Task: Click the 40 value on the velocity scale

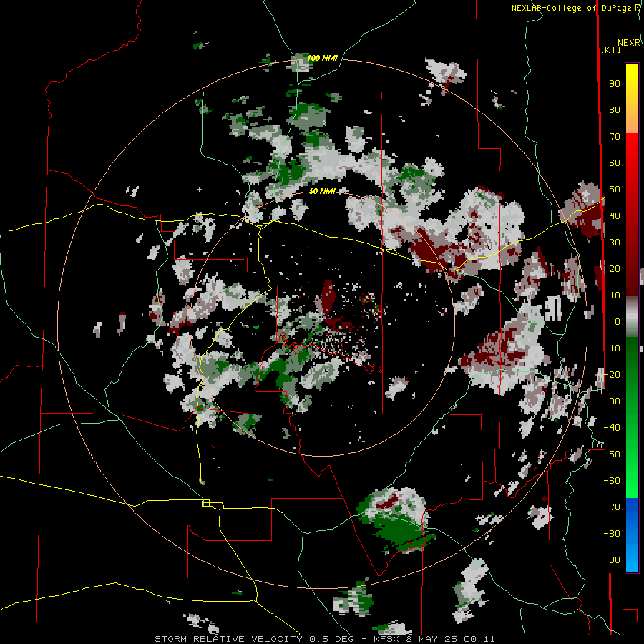Action: 615,215
